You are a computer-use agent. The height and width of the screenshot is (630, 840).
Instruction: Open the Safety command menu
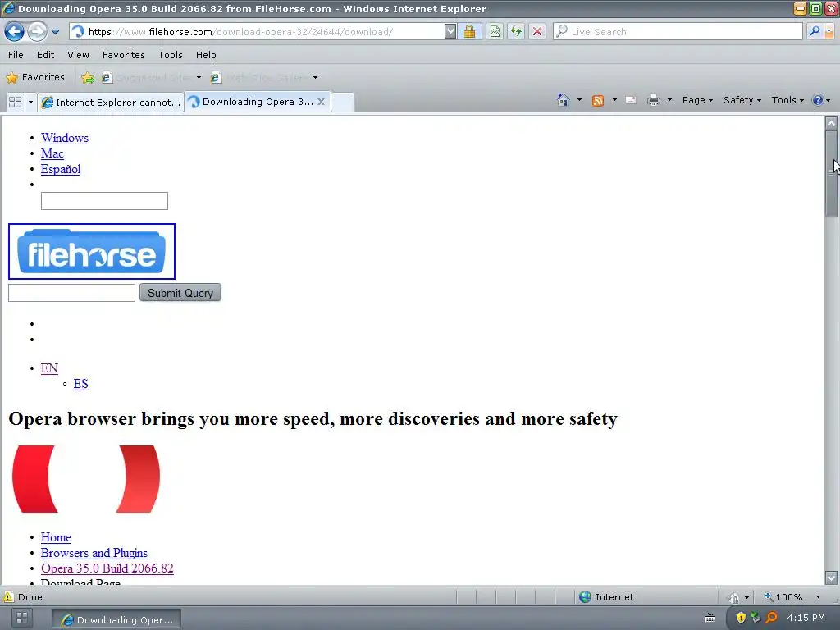click(x=742, y=100)
